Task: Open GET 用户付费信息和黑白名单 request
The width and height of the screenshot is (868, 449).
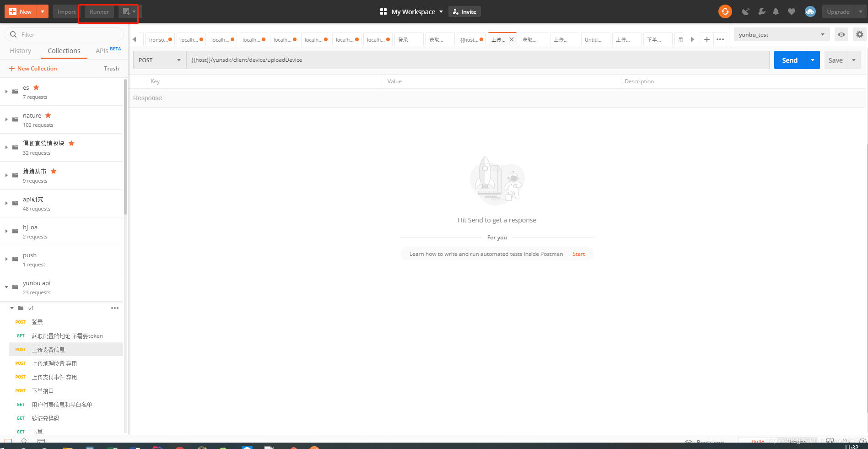Action: pos(66,404)
